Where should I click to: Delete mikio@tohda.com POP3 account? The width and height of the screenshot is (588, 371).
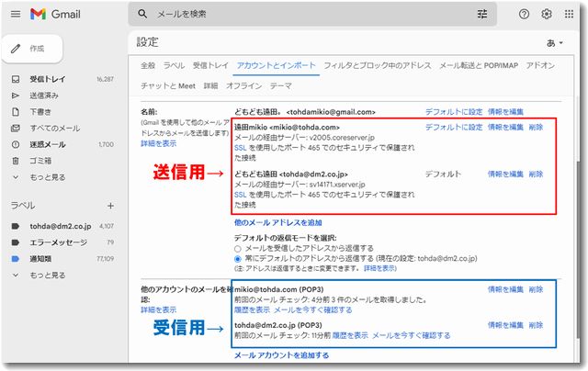click(536, 289)
